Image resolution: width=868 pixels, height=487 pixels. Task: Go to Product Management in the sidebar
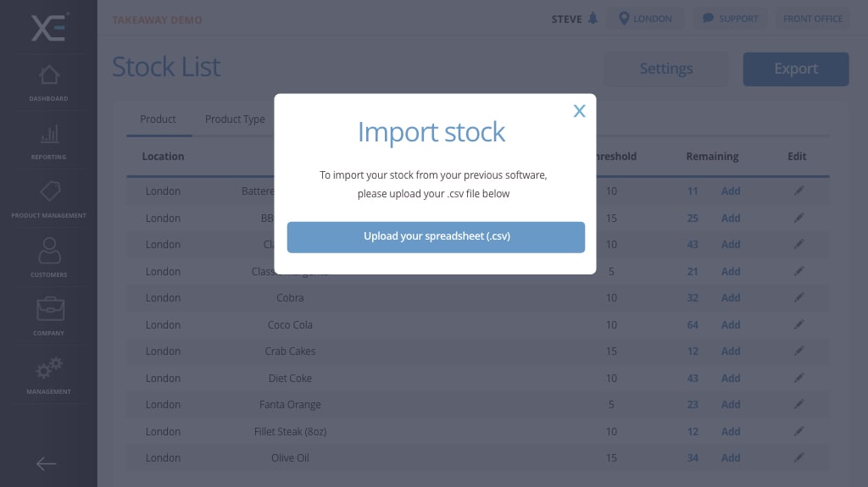(x=49, y=199)
